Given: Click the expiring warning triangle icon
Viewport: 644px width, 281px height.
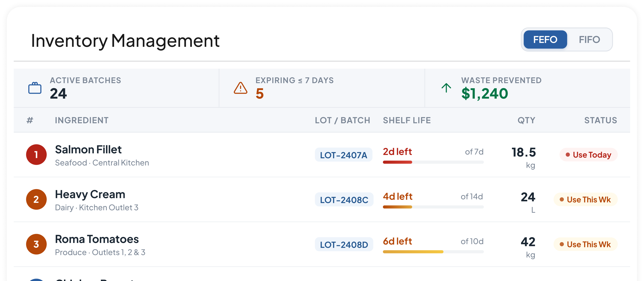Looking at the screenshot, I should click(241, 88).
